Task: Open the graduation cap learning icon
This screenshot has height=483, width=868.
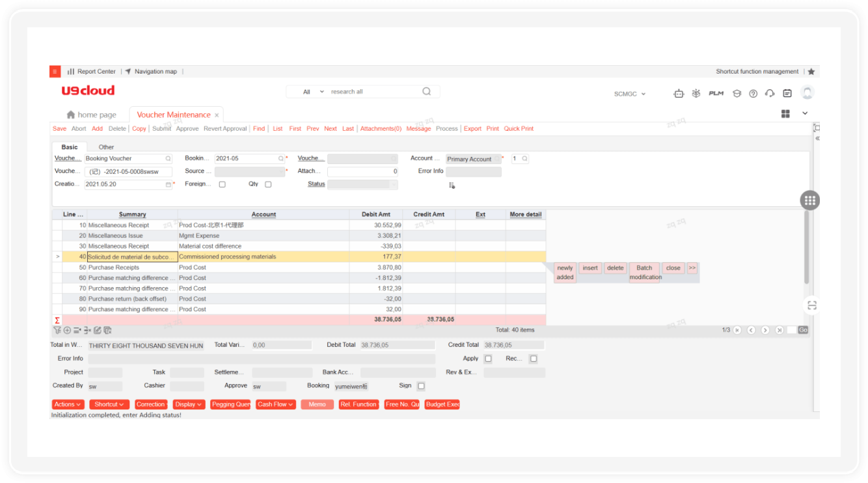Action: click(x=737, y=94)
